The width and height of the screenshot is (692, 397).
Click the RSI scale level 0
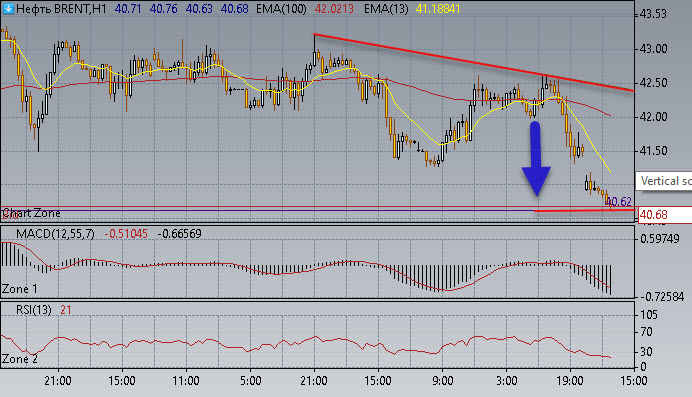(643, 367)
